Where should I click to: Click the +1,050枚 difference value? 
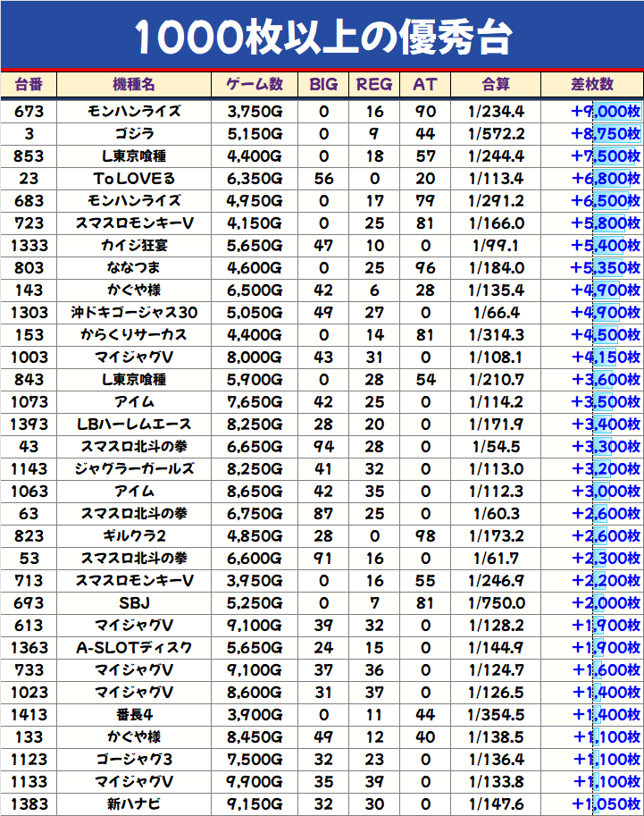[606, 805]
